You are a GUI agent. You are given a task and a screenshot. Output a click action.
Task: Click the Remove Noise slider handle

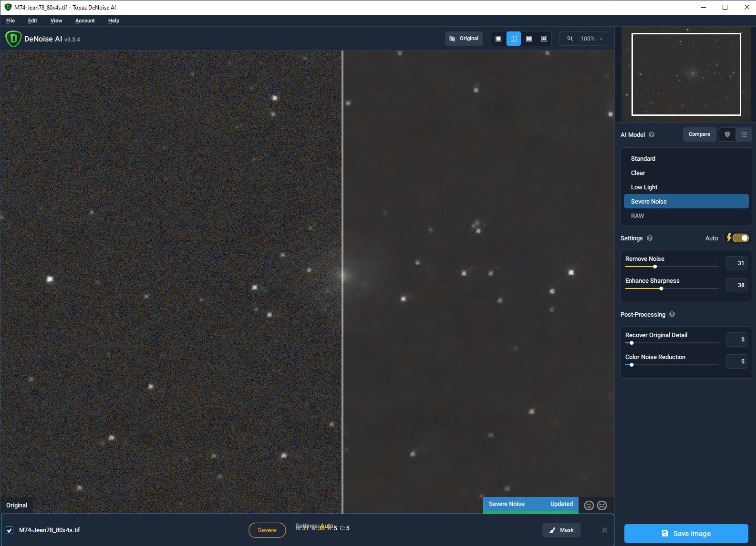[655, 267]
